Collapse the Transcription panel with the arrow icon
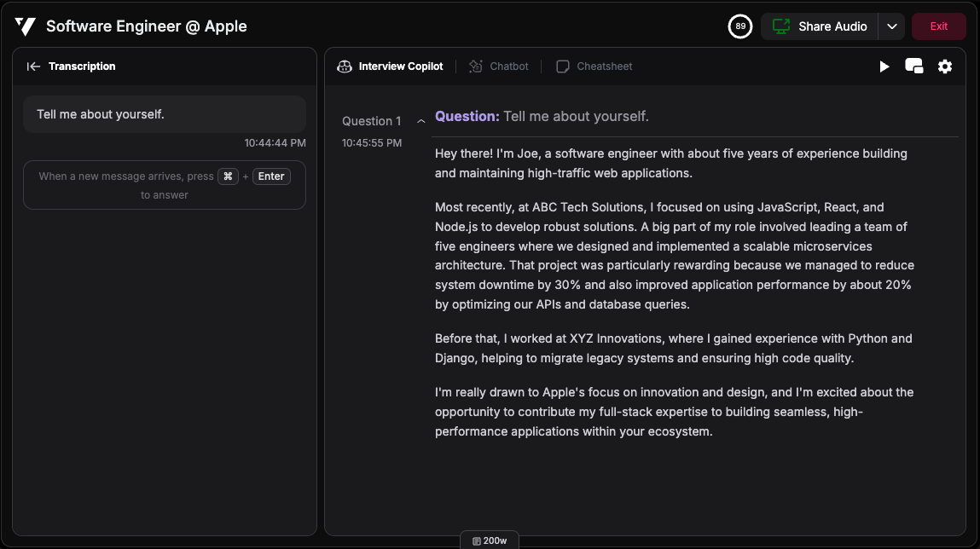This screenshot has height=549, width=980. 33,66
